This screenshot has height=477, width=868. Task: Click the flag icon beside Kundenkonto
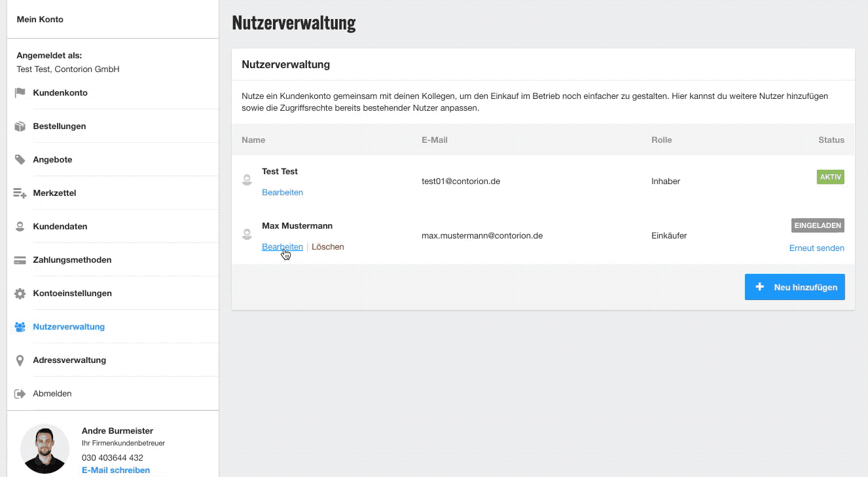(x=20, y=93)
